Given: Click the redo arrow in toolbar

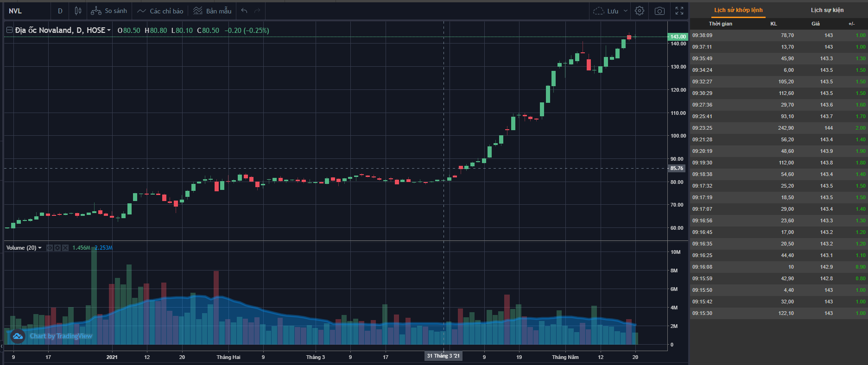Looking at the screenshot, I should 258,11.
